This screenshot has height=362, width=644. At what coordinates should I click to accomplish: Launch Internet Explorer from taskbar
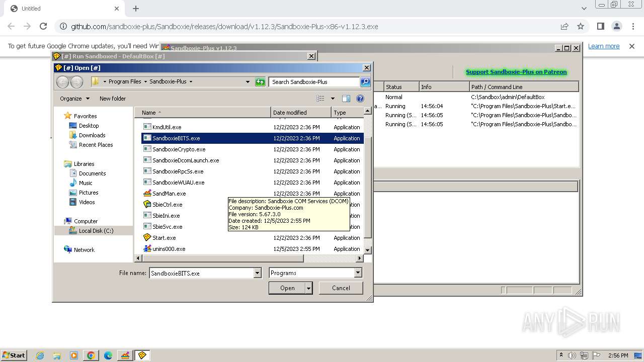(40, 355)
